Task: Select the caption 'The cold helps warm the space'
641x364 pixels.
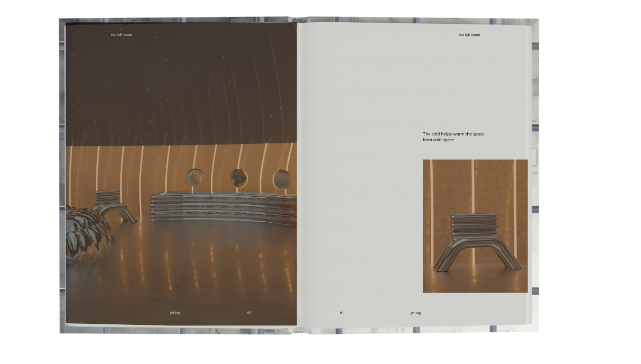Action: click(453, 134)
